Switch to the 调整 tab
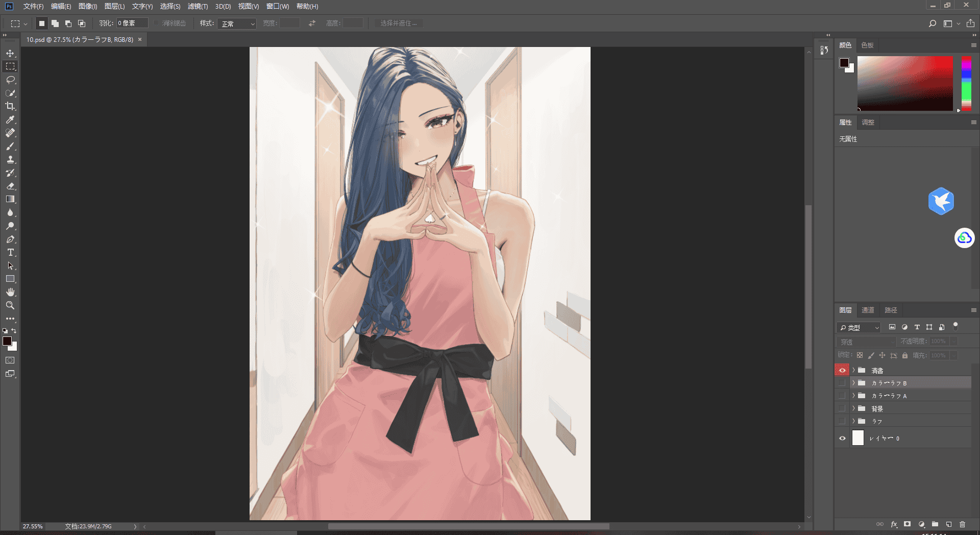The height and width of the screenshot is (535, 980). tap(868, 123)
